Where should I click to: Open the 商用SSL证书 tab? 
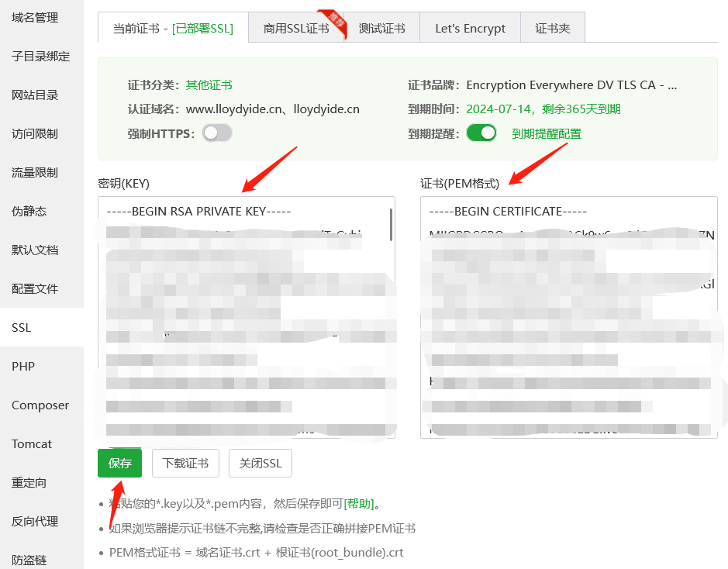click(x=296, y=29)
